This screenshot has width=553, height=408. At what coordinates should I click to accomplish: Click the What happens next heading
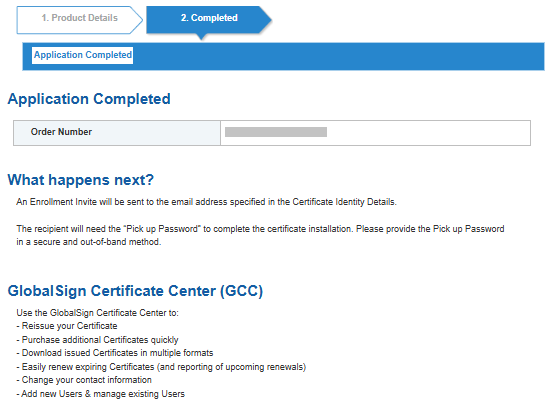click(x=81, y=180)
